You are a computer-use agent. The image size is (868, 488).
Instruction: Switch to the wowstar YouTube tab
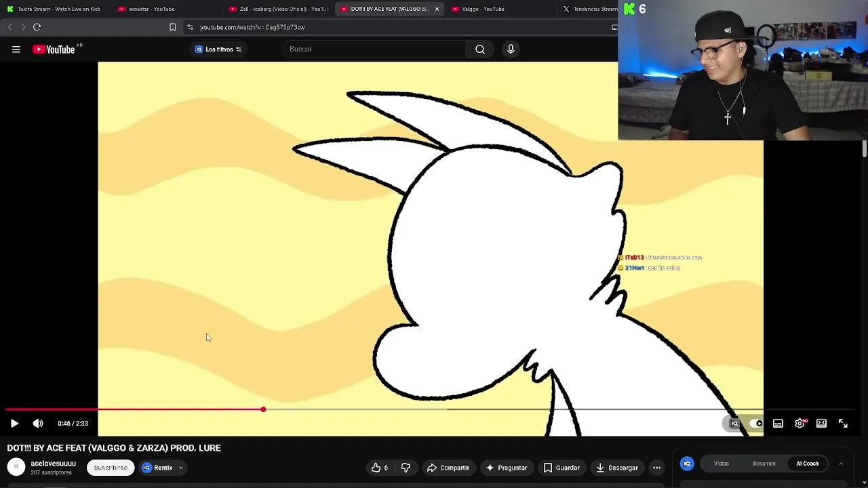[x=166, y=9]
